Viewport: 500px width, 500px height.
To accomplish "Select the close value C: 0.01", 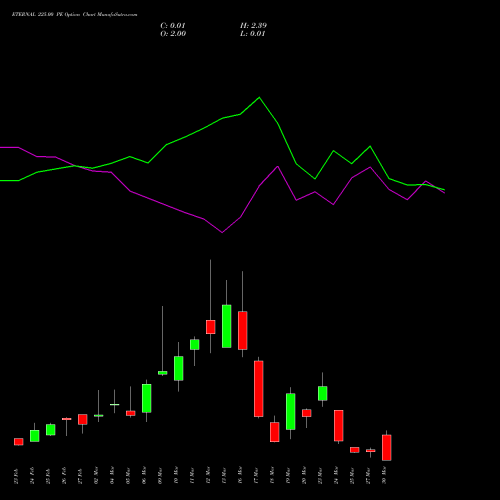I will coord(173,26).
